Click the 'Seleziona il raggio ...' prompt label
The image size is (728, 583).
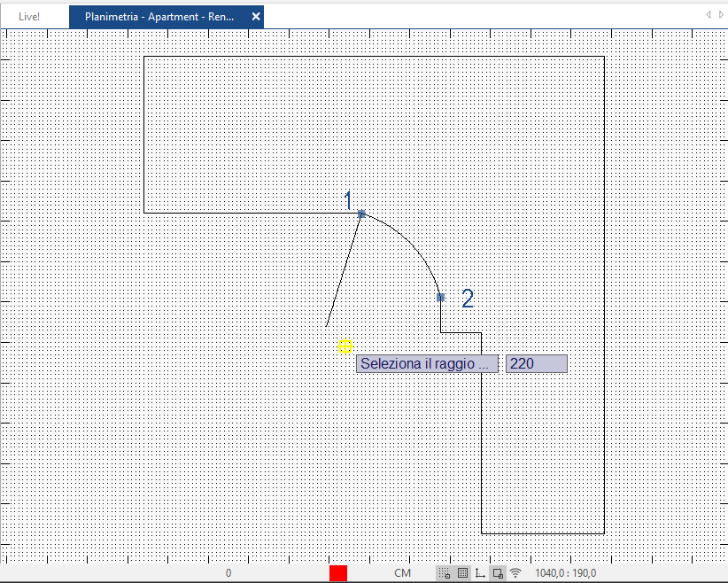point(427,364)
